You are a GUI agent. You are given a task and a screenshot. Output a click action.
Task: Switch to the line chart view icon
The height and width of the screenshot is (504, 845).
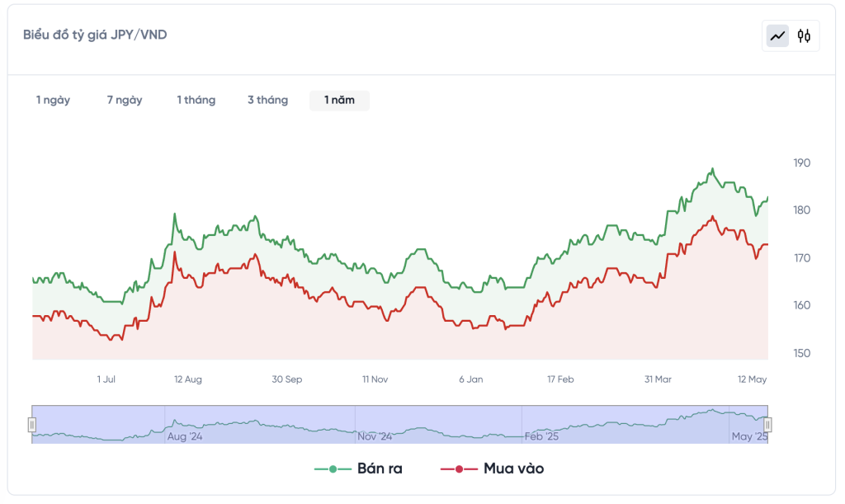pos(777,35)
